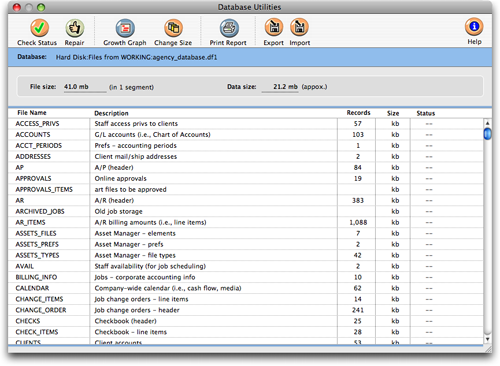Screen dimensions: 500x366
Task: Click 'Staff access privs to clients' description
Action: pos(136,124)
